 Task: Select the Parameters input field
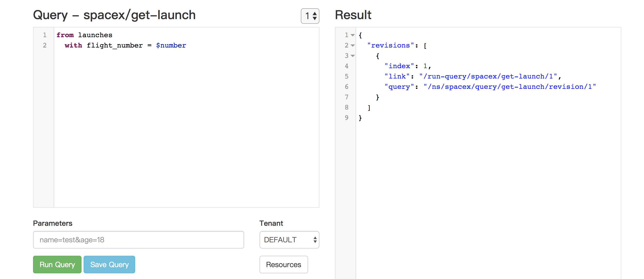point(139,239)
